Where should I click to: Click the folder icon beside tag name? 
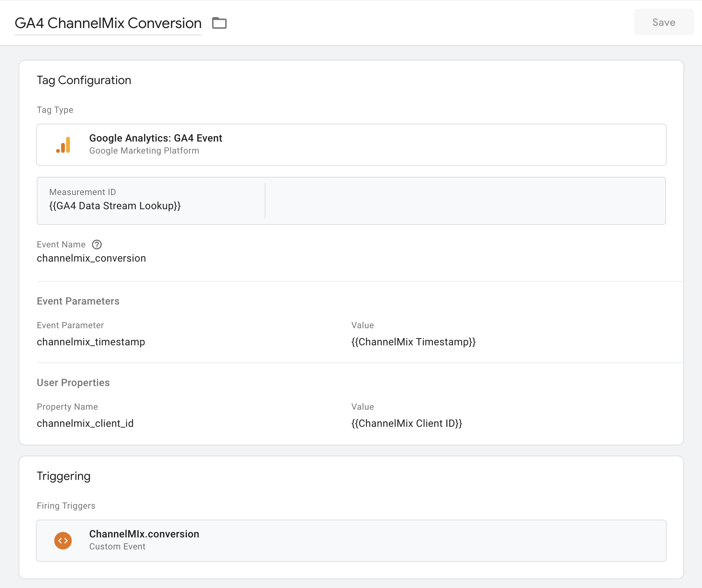(x=220, y=23)
